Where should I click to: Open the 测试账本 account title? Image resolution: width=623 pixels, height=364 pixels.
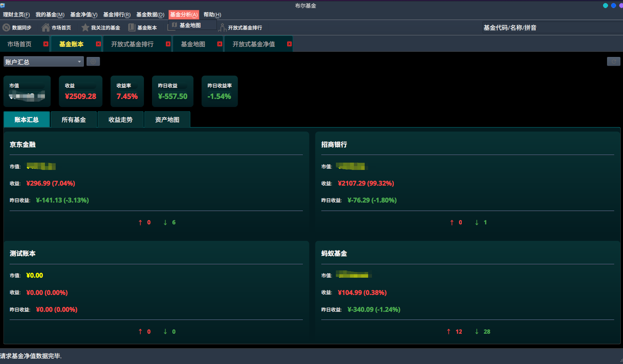point(23,254)
